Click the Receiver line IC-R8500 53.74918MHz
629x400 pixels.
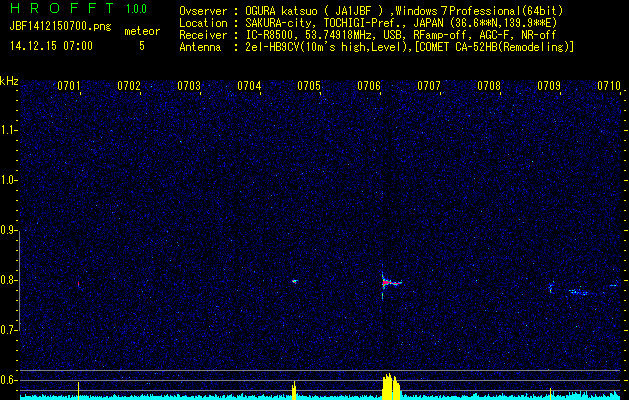click(368, 35)
